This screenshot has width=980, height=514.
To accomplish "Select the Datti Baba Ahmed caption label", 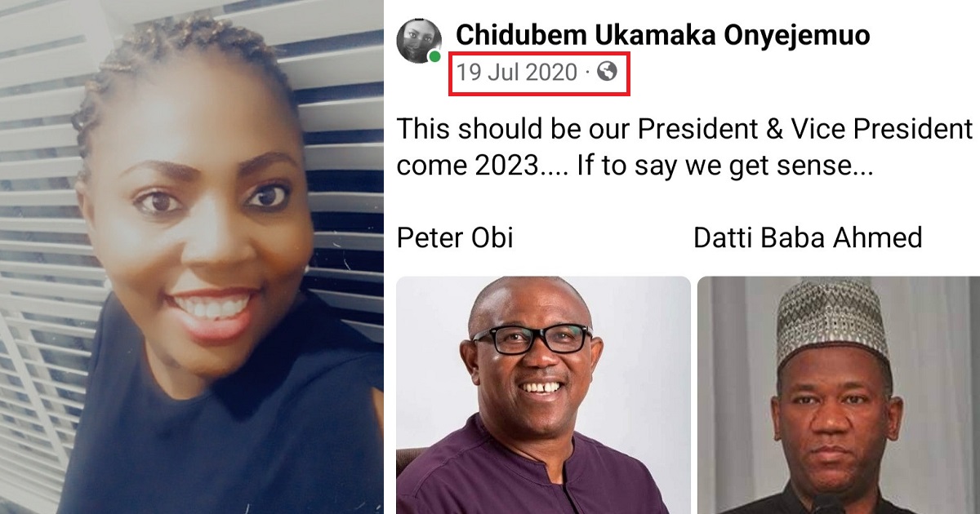I will point(808,238).
